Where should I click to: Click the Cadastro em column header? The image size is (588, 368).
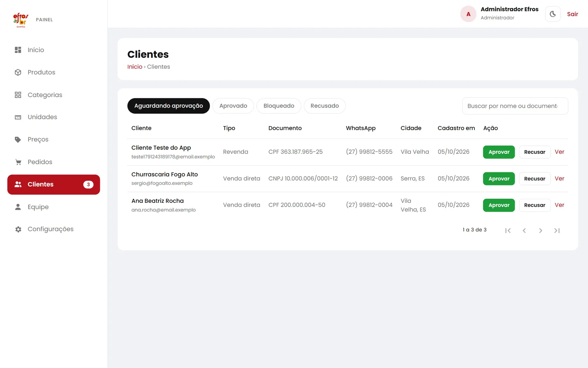(x=456, y=128)
